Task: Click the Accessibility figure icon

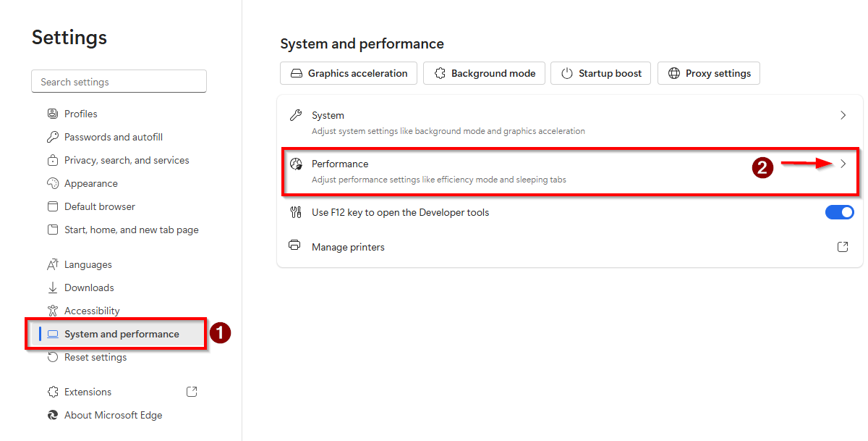Action: click(52, 311)
